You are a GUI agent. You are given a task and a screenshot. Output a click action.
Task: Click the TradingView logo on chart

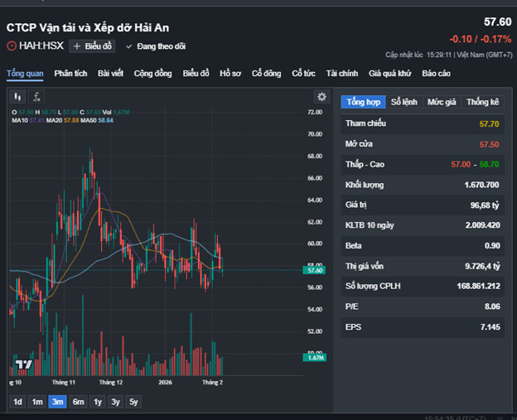(22, 364)
